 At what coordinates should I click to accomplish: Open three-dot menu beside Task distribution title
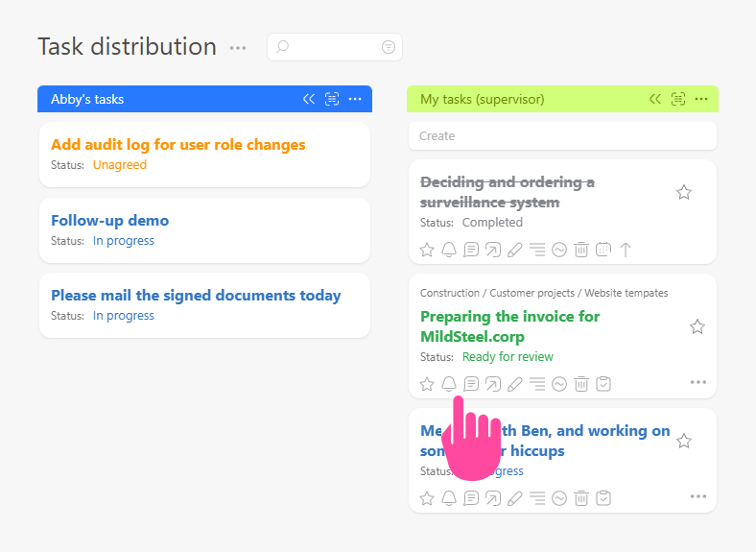tap(238, 47)
